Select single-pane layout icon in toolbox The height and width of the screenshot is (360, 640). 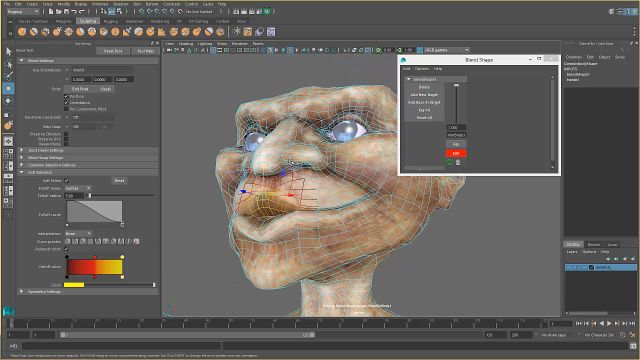[x=8, y=141]
